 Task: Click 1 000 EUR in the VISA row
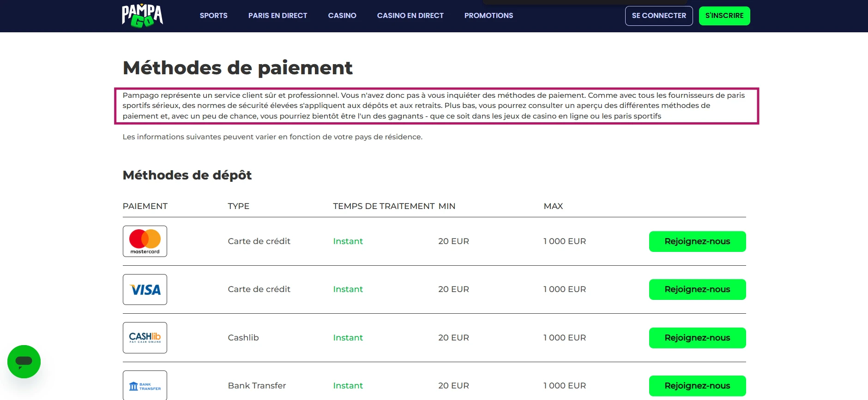[x=565, y=289]
